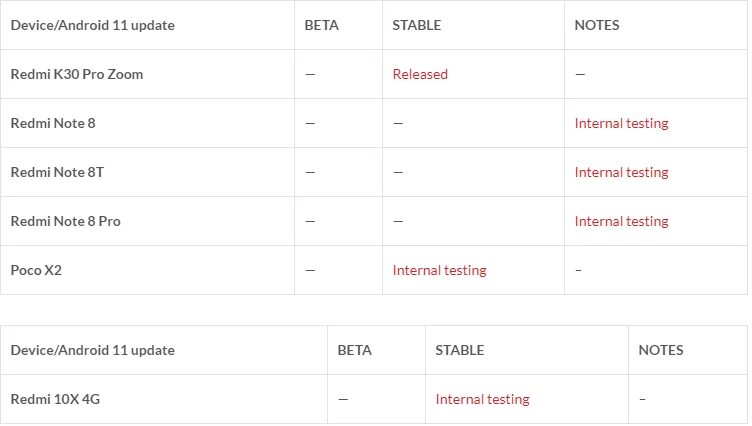Click the "Redmi Note 8 Pro" device name

tap(65, 221)
